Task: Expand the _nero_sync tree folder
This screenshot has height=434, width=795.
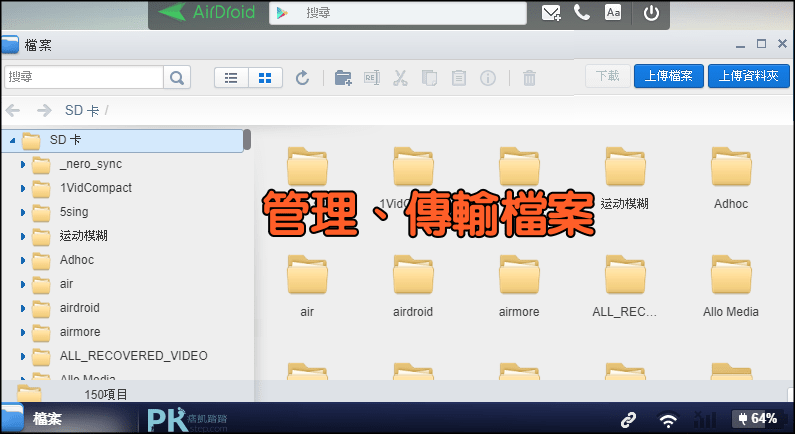Action: click(x=23, y=164)
